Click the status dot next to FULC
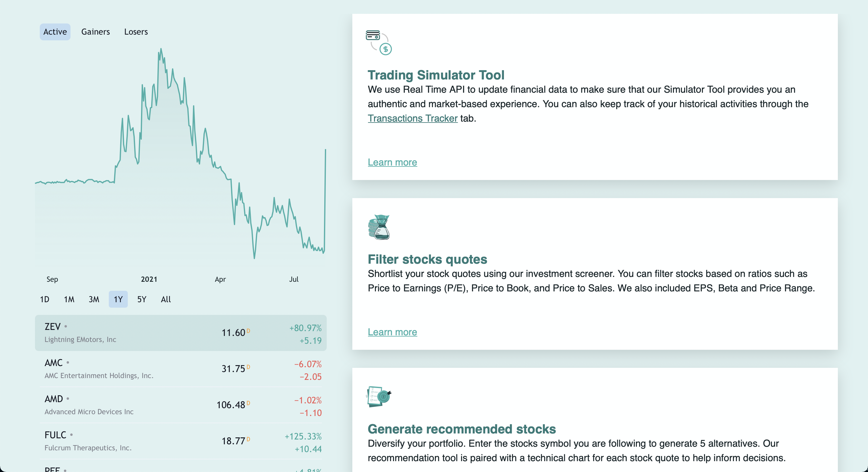 [x=71, y=435]
